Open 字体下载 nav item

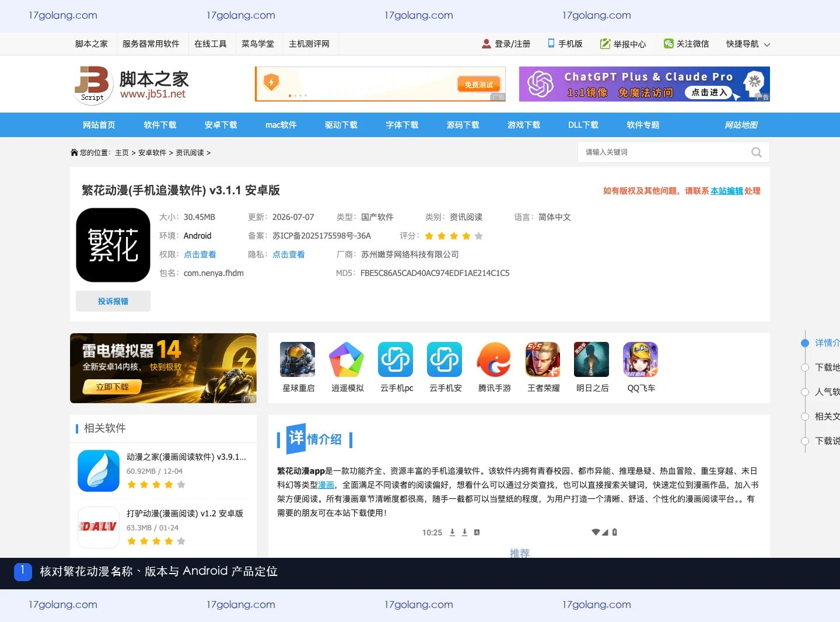click(x=402, y=125)
